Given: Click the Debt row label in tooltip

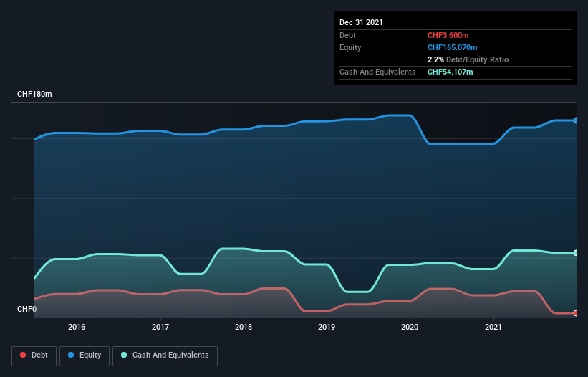Looking at the screenshot, I should click(347, 35).
